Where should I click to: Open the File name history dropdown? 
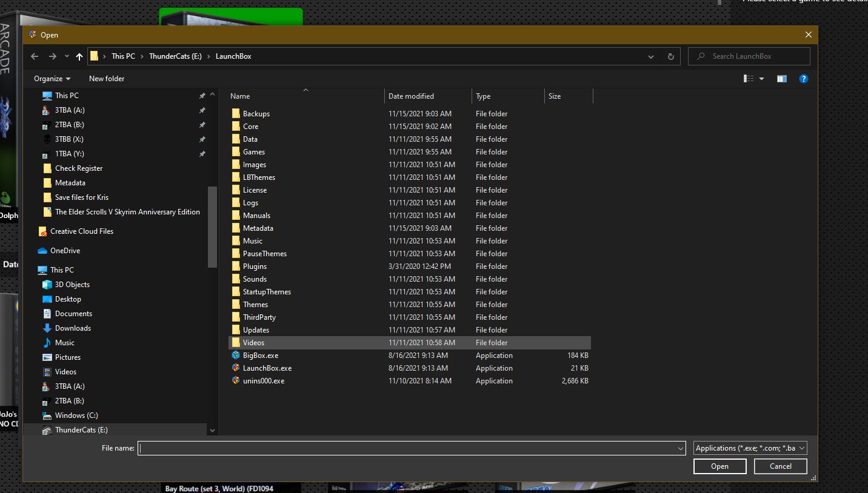tap(680, 448)
